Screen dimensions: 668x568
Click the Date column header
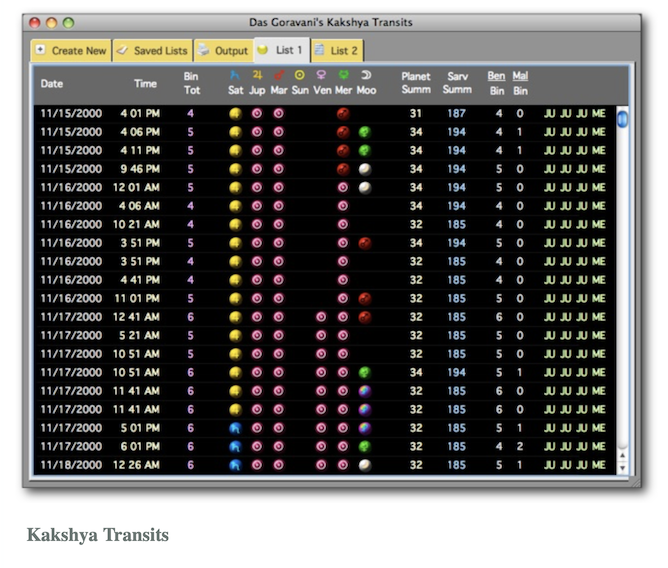(x=52, y=84)
